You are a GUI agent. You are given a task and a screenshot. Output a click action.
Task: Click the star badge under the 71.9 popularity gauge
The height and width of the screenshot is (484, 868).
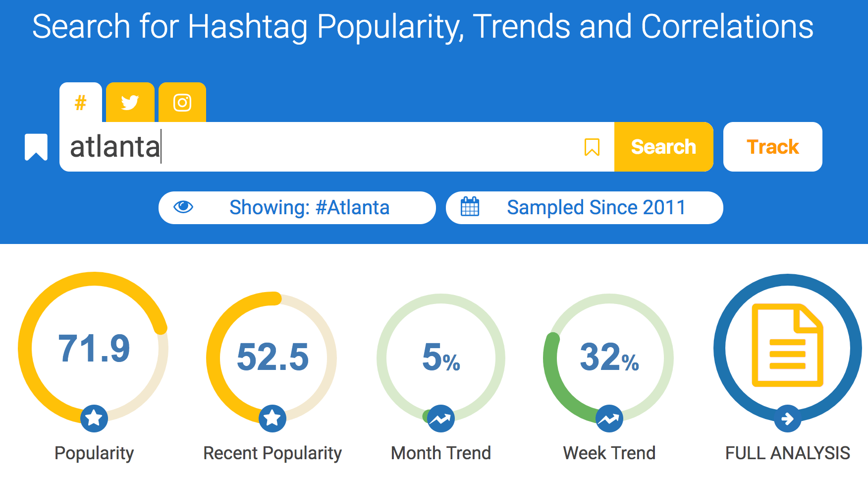94,418
